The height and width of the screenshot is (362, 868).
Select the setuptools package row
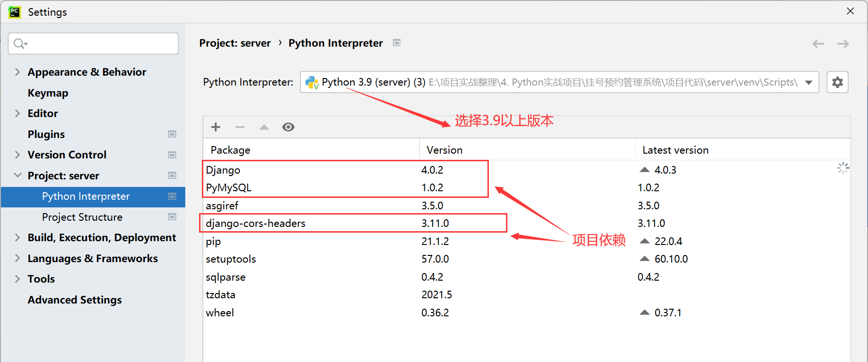(x=526, y=259)
